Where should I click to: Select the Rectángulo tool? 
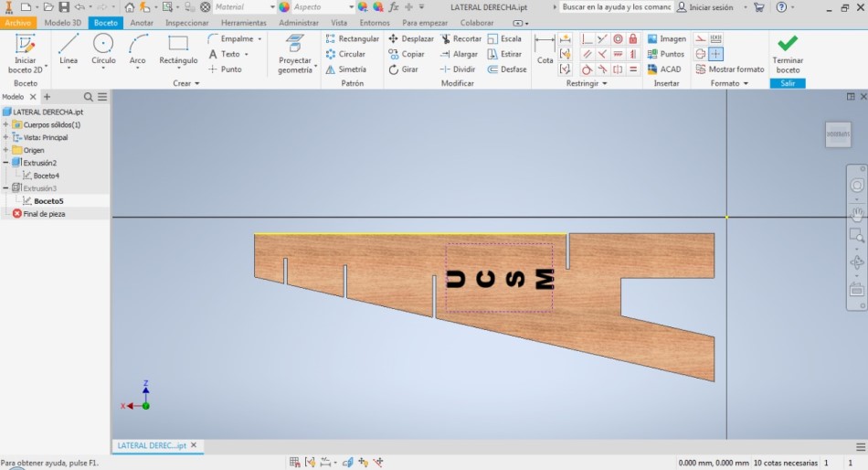[x=178, y=50]
